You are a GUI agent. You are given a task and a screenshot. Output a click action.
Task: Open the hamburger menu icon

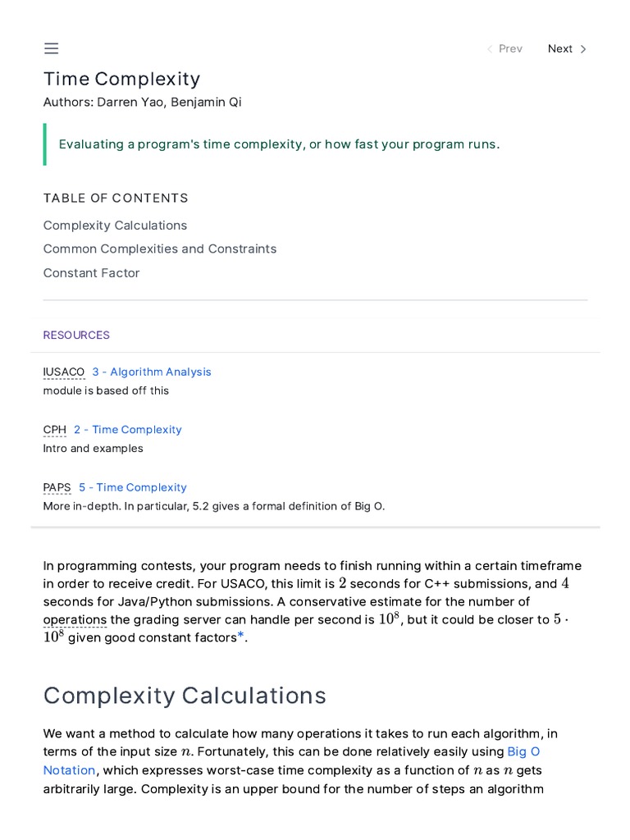51,48
